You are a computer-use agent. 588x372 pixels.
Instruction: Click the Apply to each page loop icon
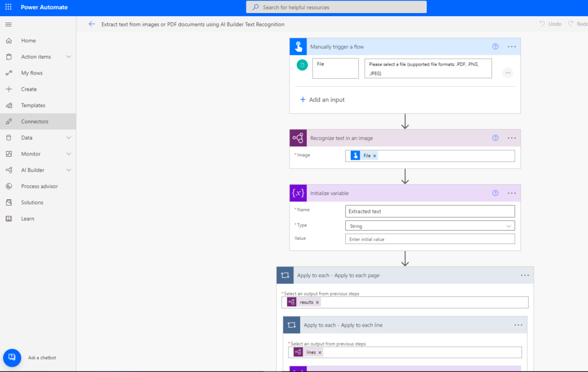[285, 275]
